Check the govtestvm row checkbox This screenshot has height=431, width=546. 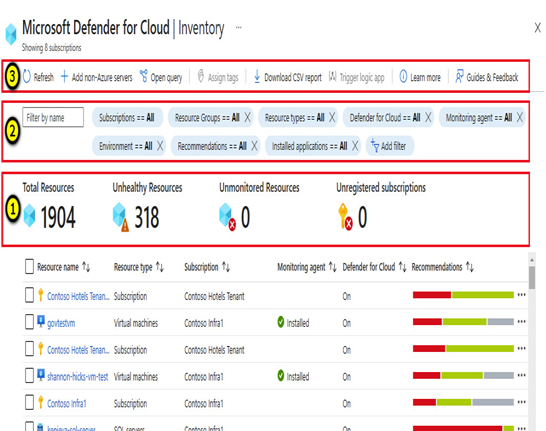30,322
